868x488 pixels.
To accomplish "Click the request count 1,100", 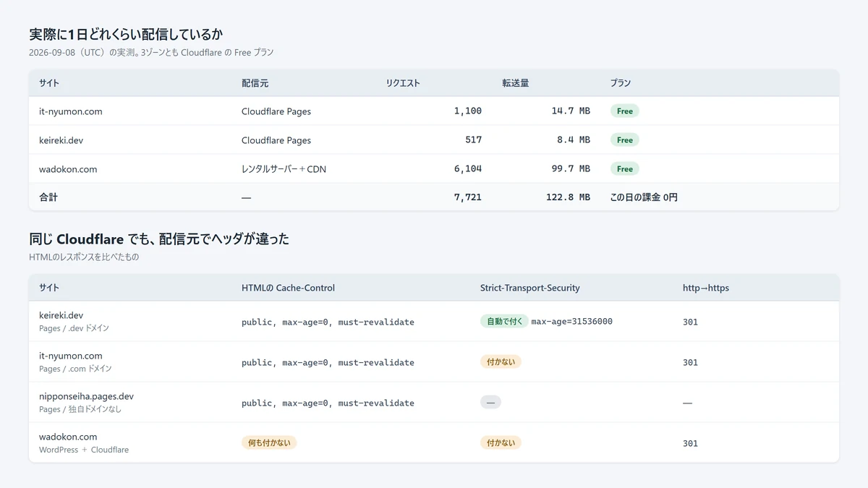I will point(468,111).
